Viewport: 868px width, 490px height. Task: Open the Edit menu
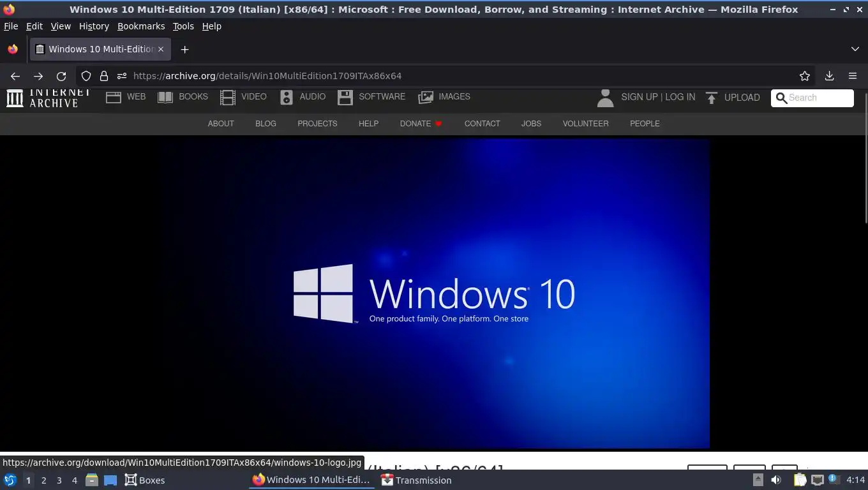34,26
